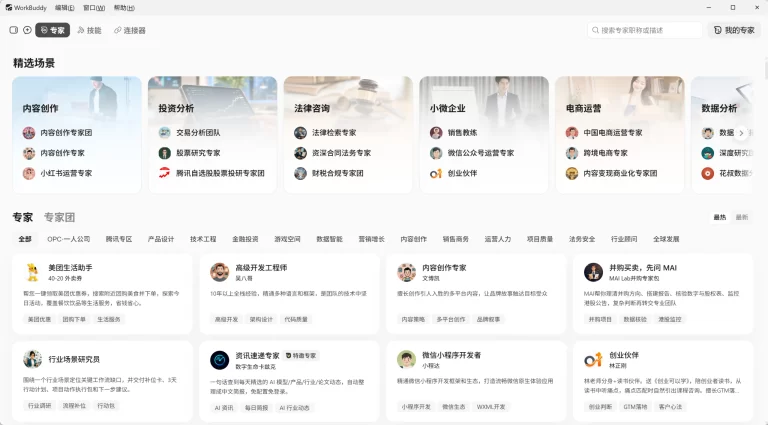Click the circled plus new-task icon
The width and height of the screenshot is (768, 425).
[x=27, y=30]
